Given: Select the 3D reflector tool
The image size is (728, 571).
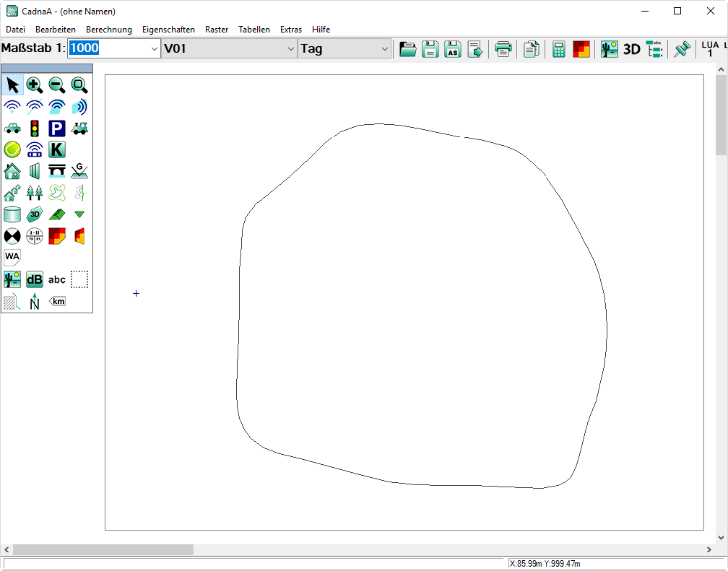Looking at the screenshot, I should pos(35,214).
